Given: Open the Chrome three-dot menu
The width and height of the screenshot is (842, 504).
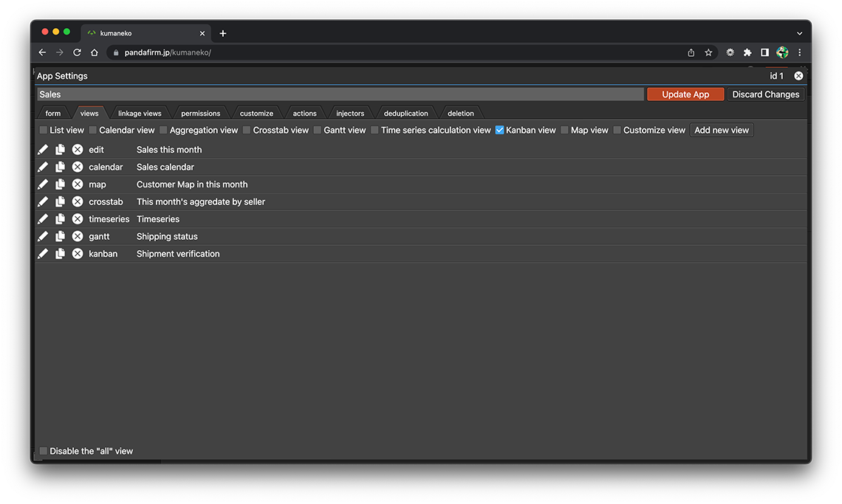Looking at the screenshot, I should coord(800,52).
